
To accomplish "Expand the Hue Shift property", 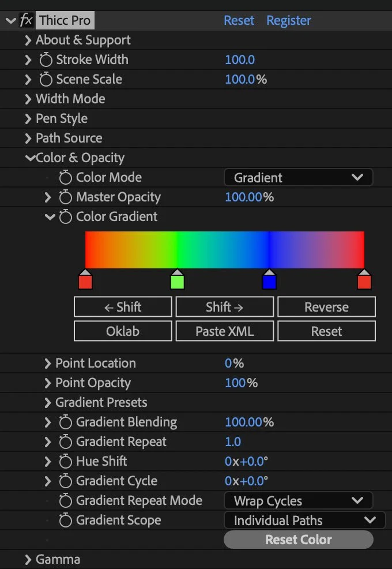I will click(x=47, y=461).
